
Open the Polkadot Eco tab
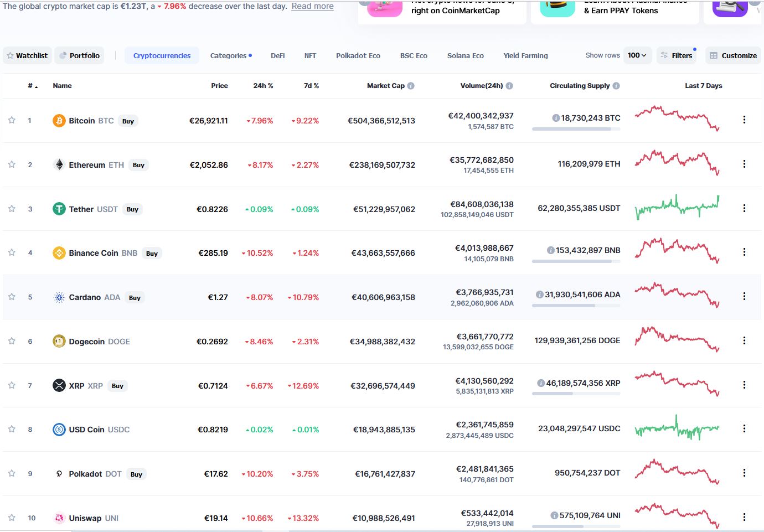click(358, 55)
